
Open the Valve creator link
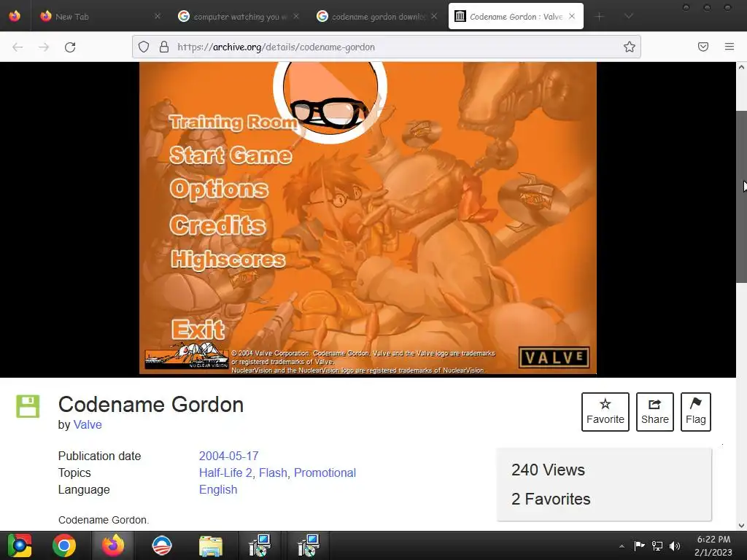coord(88,425)
